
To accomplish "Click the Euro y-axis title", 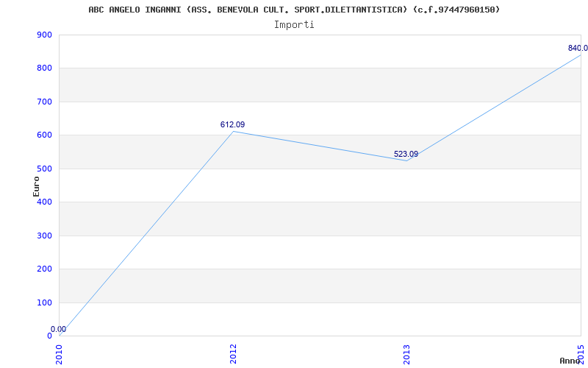I will coord(36,186).
